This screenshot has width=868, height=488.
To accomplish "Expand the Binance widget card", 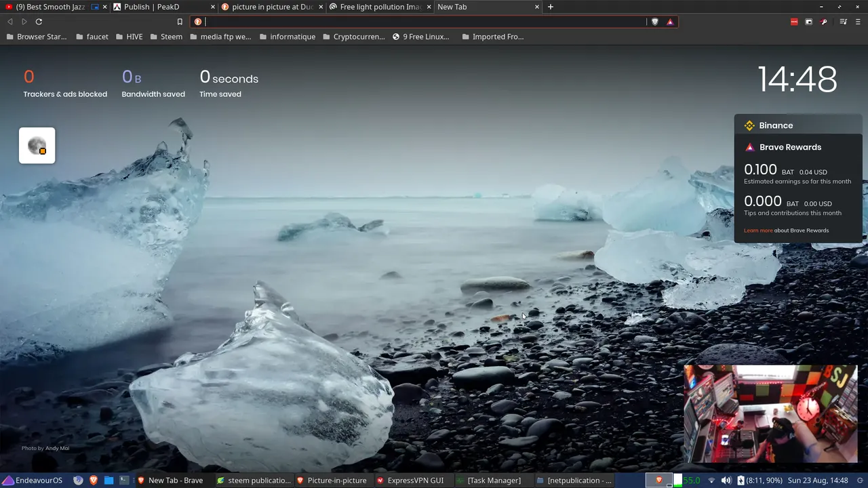I will [798, 125].
